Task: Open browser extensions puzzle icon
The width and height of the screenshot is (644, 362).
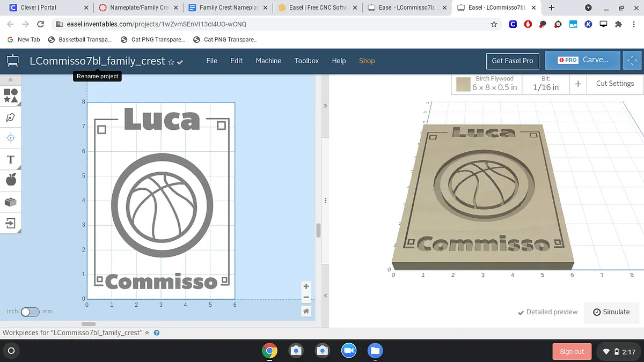Action: (x=618, y=24)
